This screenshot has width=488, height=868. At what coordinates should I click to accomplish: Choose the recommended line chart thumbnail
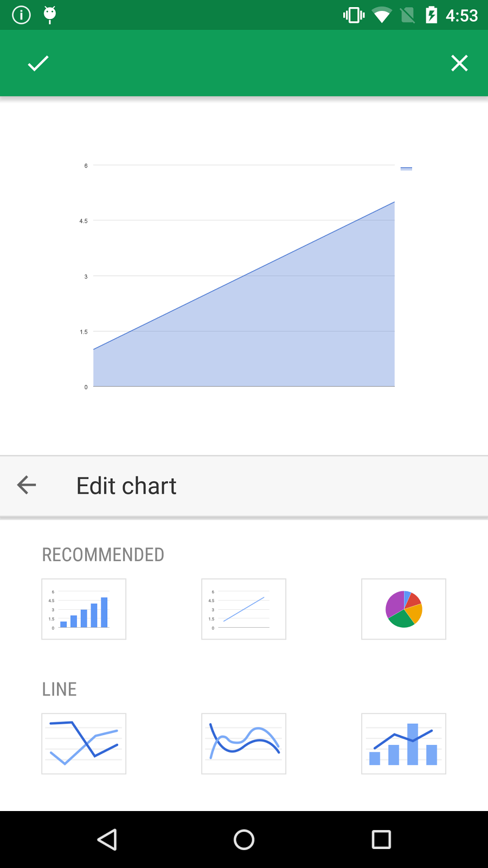243,609
